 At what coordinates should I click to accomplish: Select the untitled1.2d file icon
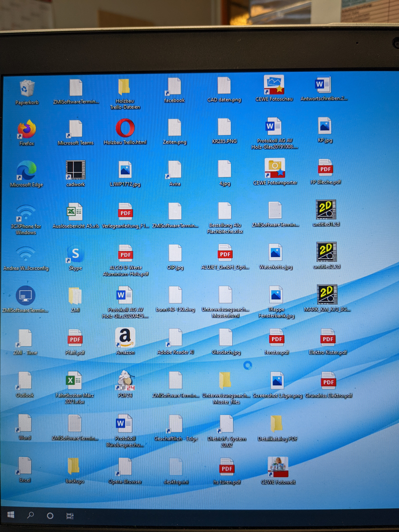(x=326, y=210)
